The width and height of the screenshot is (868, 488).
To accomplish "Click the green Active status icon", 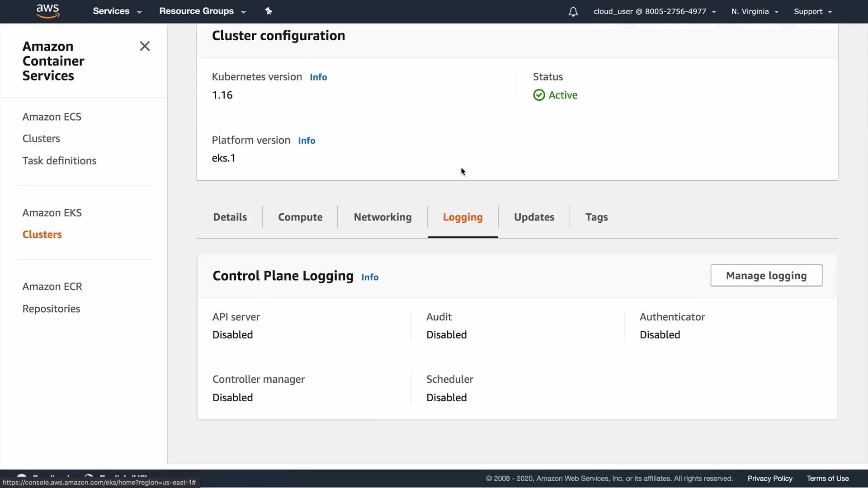I will [539, 95].
